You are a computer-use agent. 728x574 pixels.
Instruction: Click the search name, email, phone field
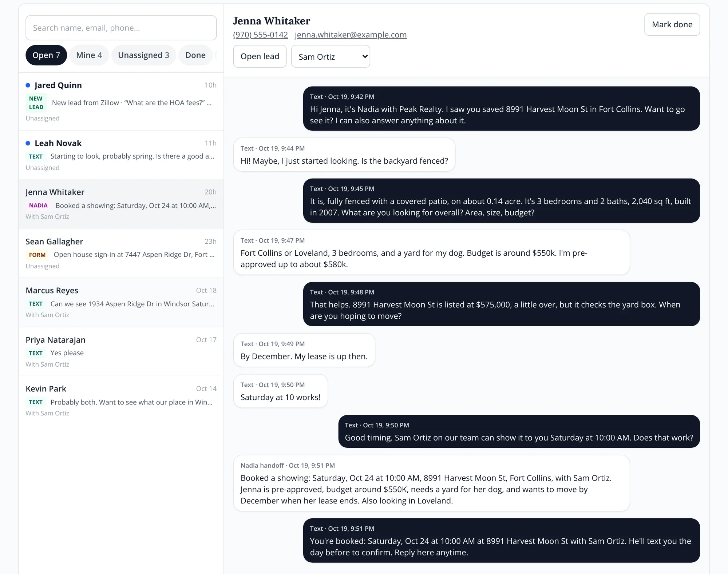click(x=121, y=28)
